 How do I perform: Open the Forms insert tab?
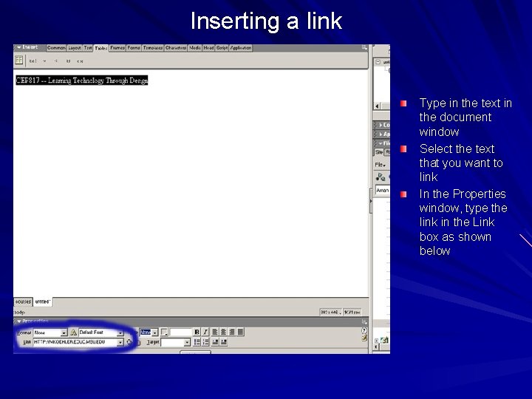click(x=134, y=48)
